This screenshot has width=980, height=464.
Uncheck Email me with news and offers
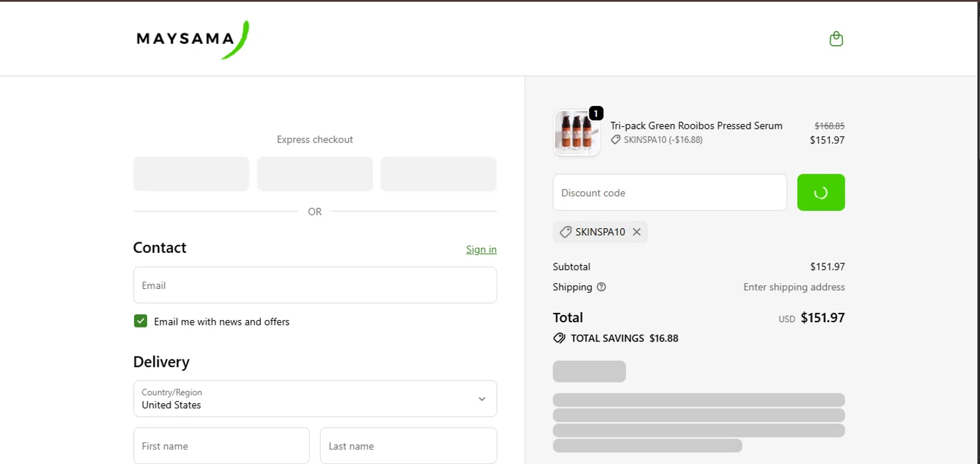tap(140, 321)
